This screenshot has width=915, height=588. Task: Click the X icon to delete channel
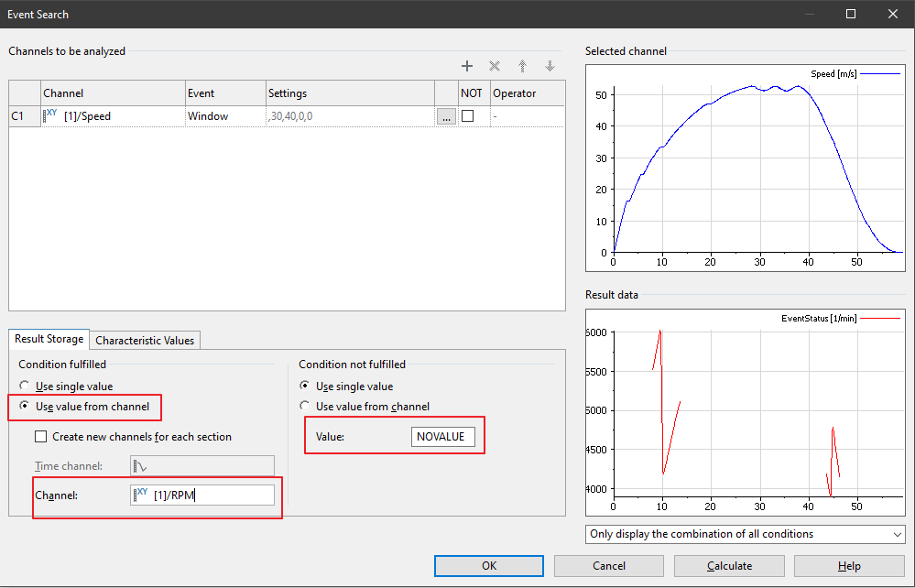click(x=495, y=66)
